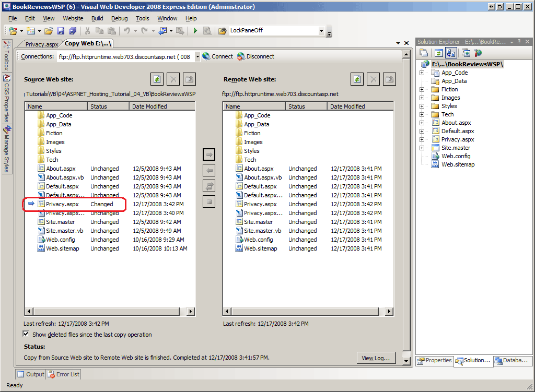Copy selected files to remote site arrow
Viewport: 535px width, 392px height.
click(209, 155)
